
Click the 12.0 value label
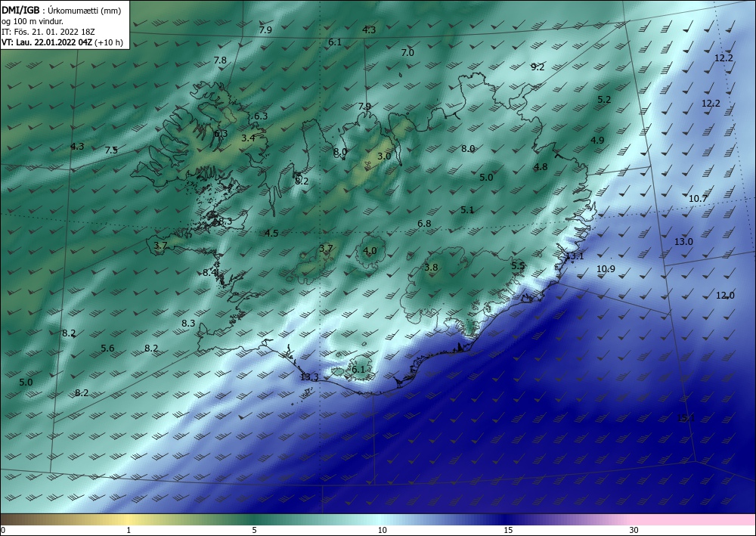coord(725,296)
